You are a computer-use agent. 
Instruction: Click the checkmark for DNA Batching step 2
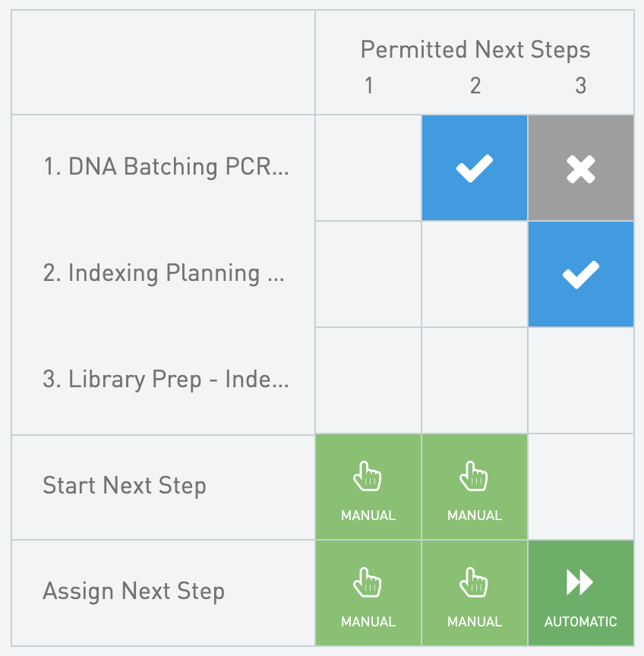475,168
